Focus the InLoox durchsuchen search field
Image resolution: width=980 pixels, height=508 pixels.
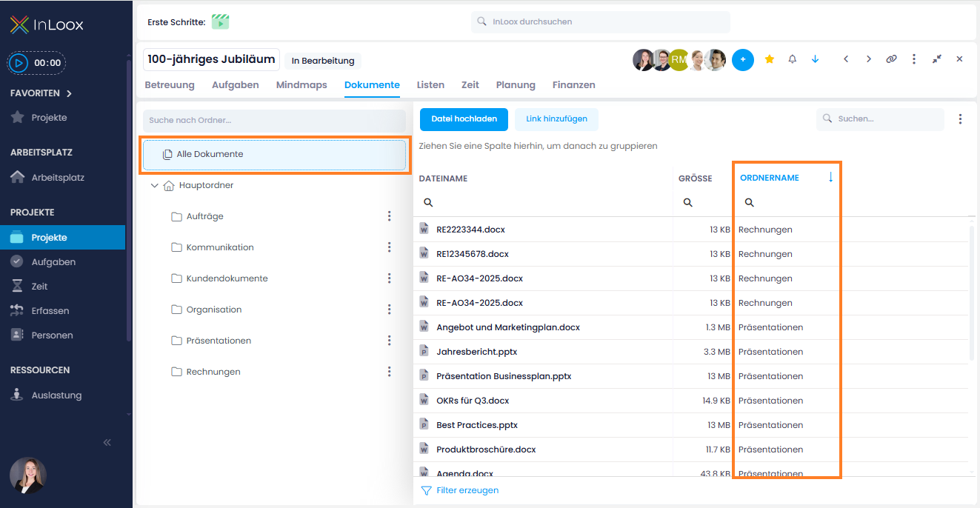coord(600,21)
